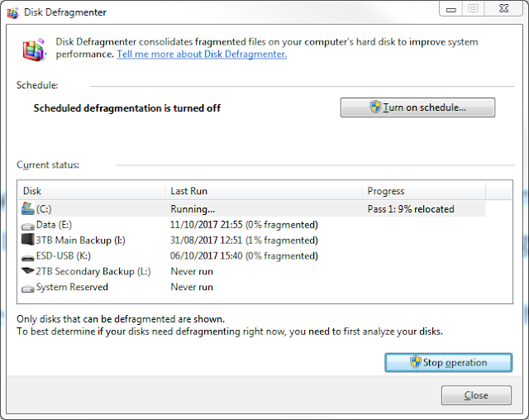The width and height of the screenshot is (529, 420).
Task: Select the System Reserved drive icon
Action: click(27, 288)
